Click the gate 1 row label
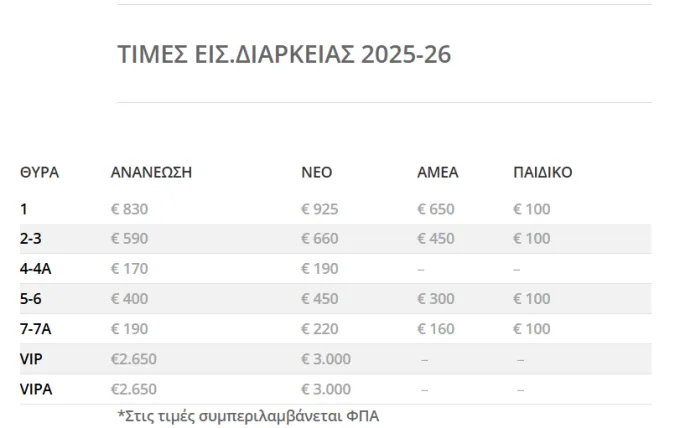Image resolution: width=680 pixels, height=428 pixels. 24,209
